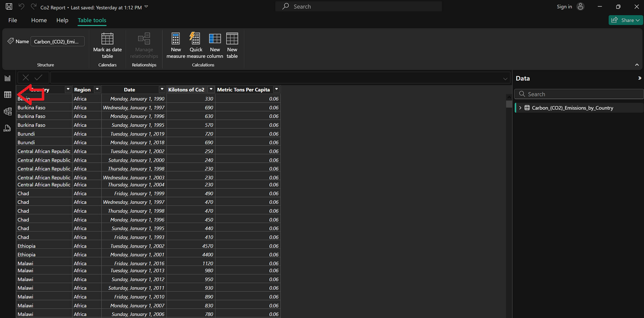644x318 pixels.
Task: Click the table vertical scrollbar thumb
Action: coord(509,104)
